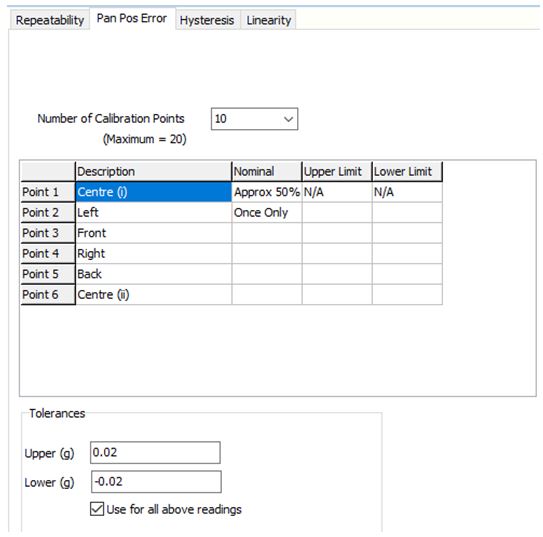Select the Point 1 row header
This screenshot has height=537, width=543.
[48, 192]
